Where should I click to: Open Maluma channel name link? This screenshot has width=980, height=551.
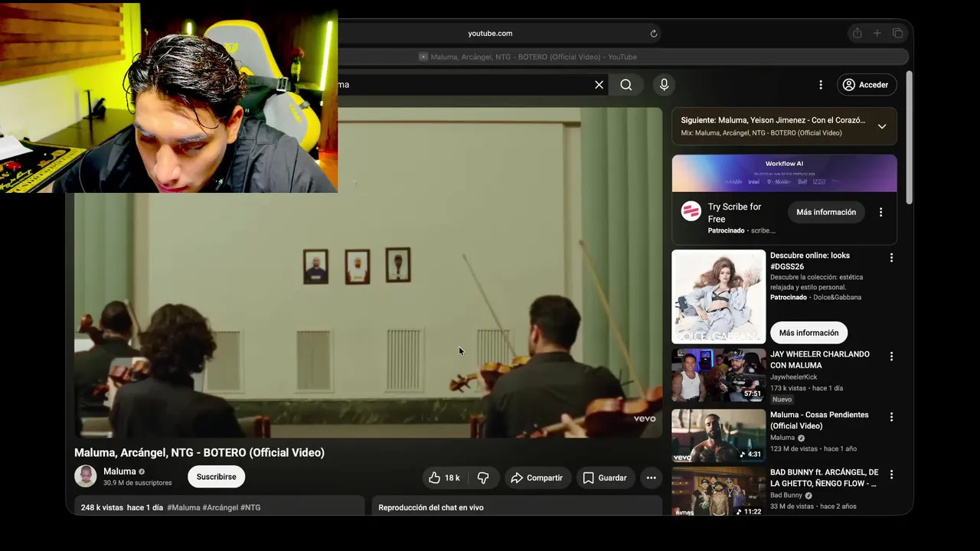119,471
